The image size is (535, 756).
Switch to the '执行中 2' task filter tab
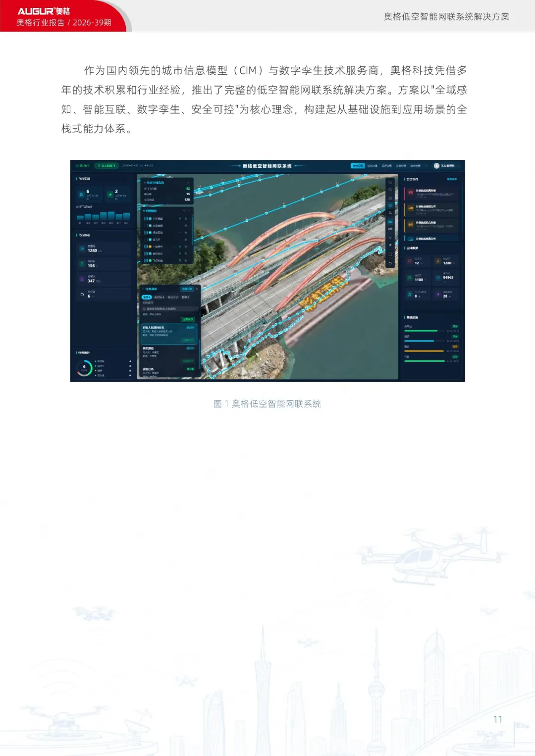tap(173, 297)
